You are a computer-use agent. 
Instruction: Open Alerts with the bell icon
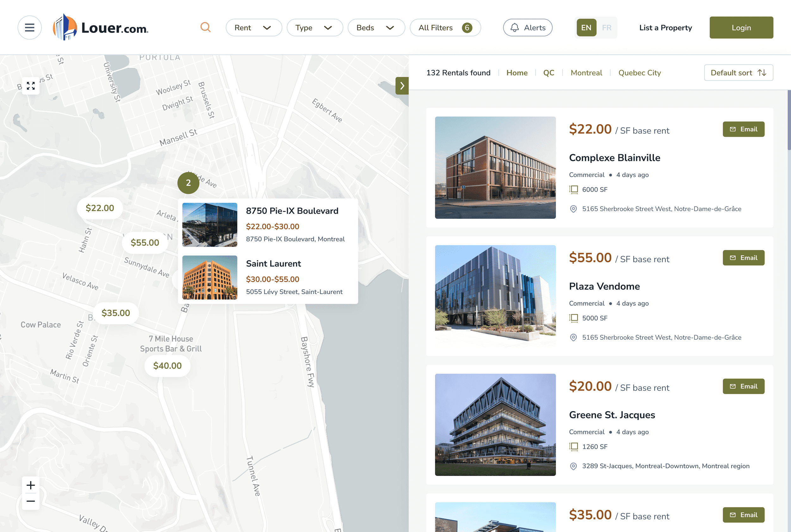527,28
